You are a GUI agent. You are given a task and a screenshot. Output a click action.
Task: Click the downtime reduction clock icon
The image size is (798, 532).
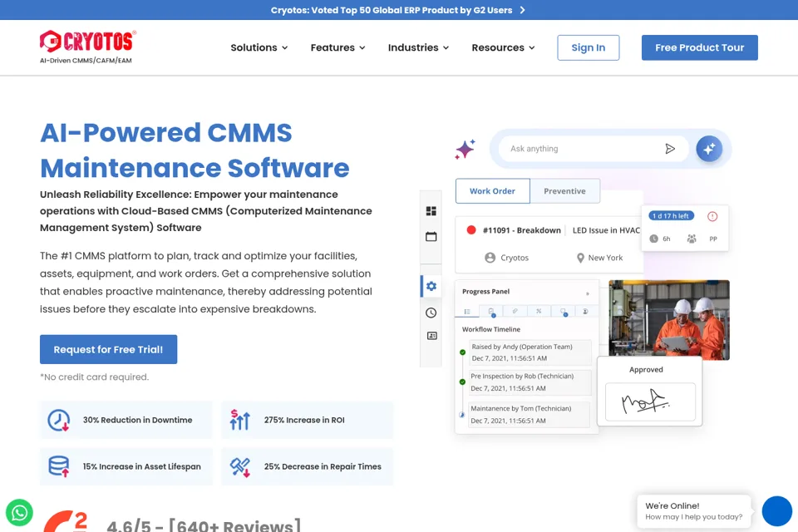(x=59, y=421)
